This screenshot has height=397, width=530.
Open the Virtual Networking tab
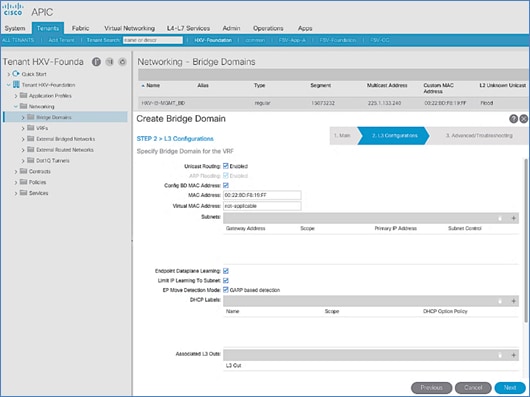(x=129, y=28)
